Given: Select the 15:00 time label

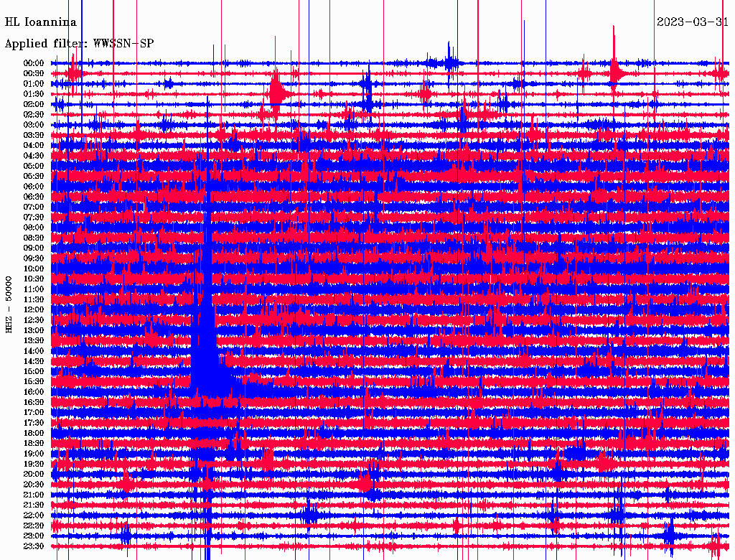Looking at the screenshot, I should pyautogui.click(x=34, y=371).
